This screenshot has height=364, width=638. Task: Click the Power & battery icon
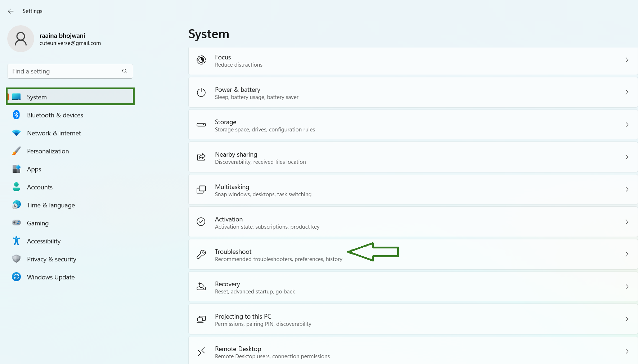point(201,93)
